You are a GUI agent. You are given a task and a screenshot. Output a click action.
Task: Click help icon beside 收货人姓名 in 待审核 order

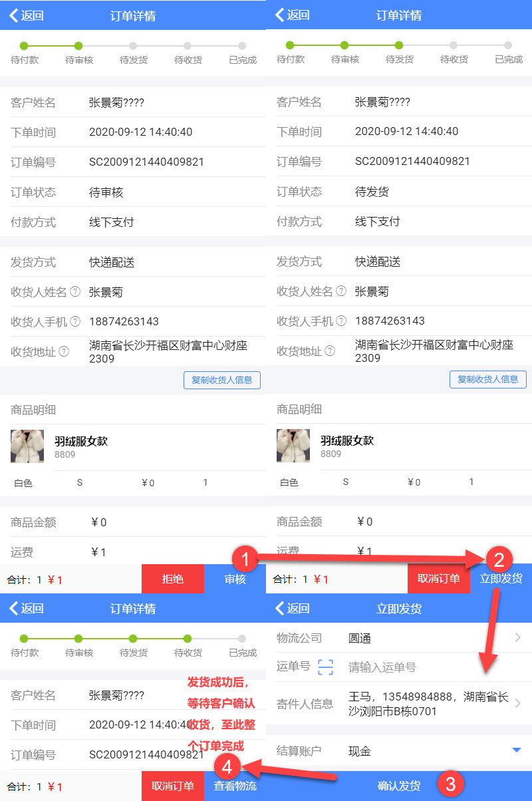coord(75,291)
